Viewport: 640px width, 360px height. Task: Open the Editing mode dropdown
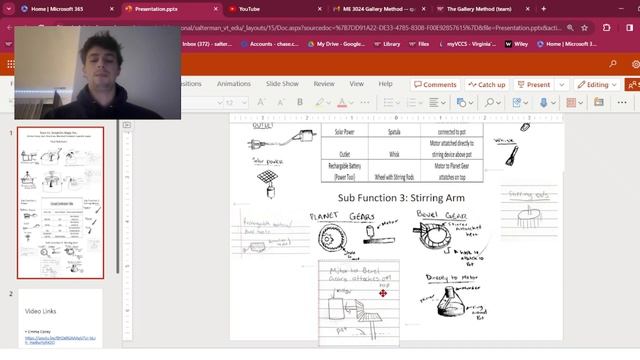597,84
